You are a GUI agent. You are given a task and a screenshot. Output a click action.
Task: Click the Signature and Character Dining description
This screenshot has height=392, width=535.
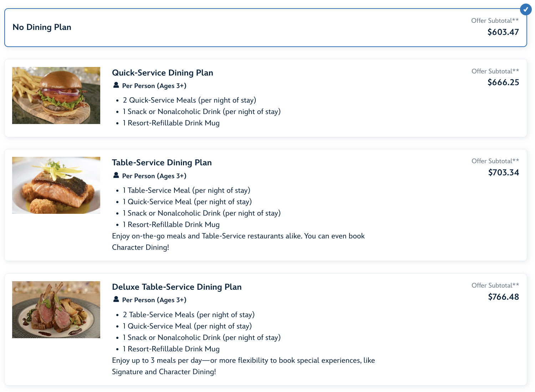pos(243,366)
